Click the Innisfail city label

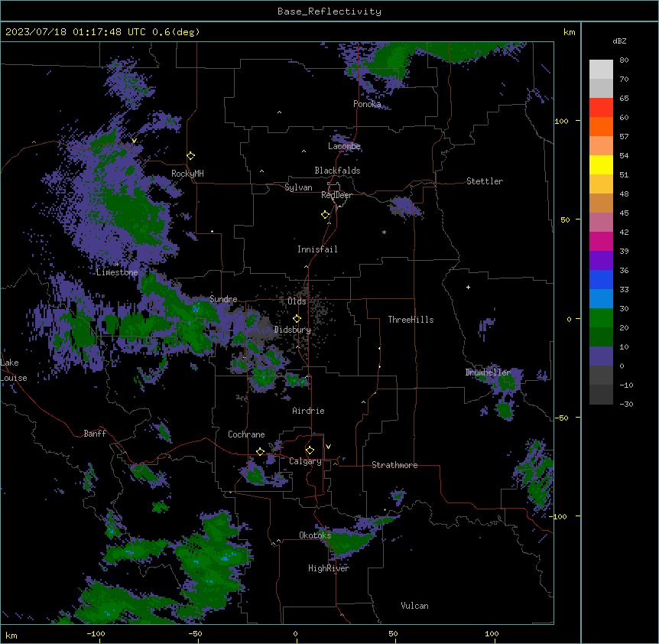click(x=317, y=249)
